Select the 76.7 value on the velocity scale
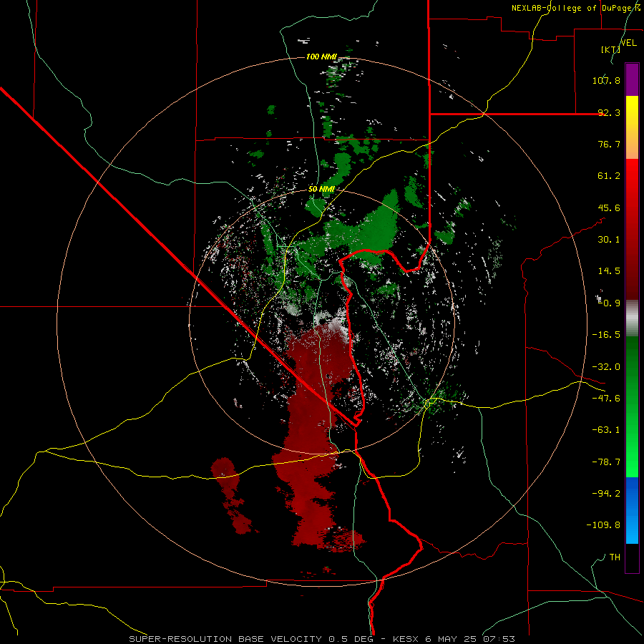Screen dimensions: 644x644 click(609, 144)
